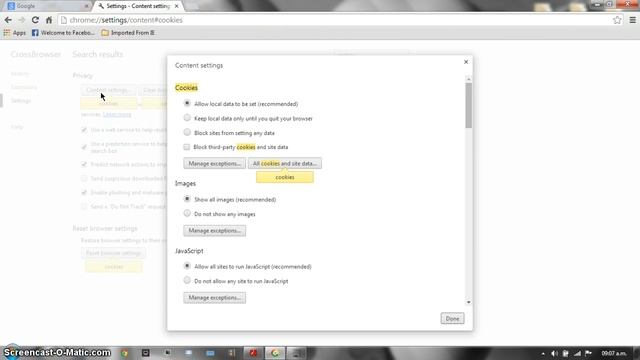Viewport: 640px width, 360px height.
Task: Bookmark this page with the star
Action: point(617,20)
